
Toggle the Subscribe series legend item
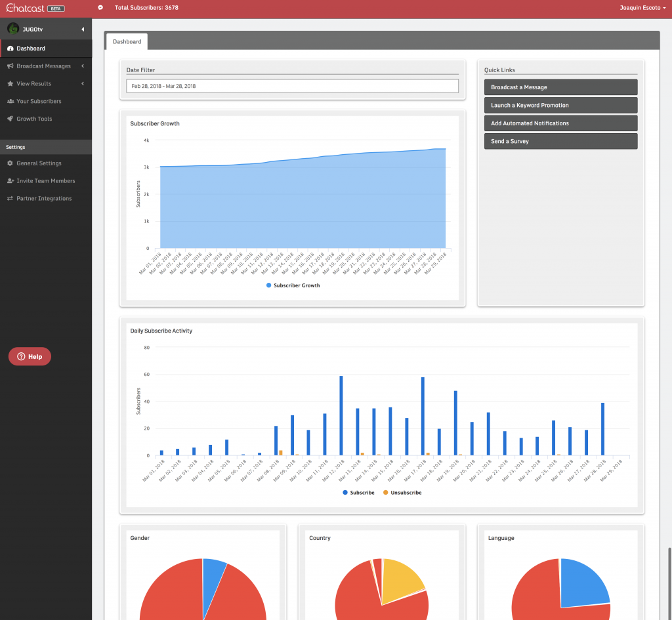pyautogui.click(x=358, y=492)
